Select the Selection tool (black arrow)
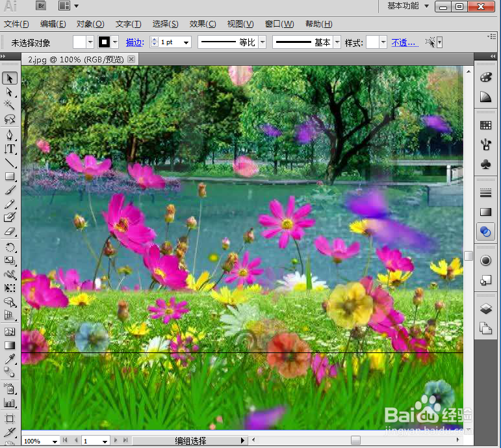The image size is (501, 448). coord(10,78)
